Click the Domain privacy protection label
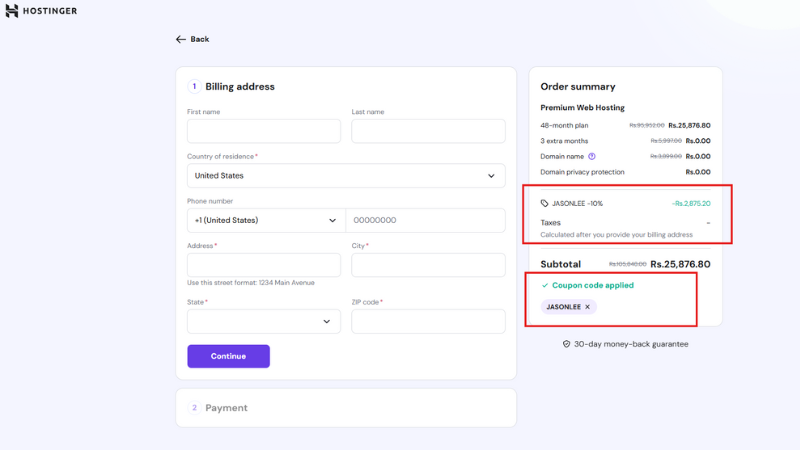 tap(582, 172)
